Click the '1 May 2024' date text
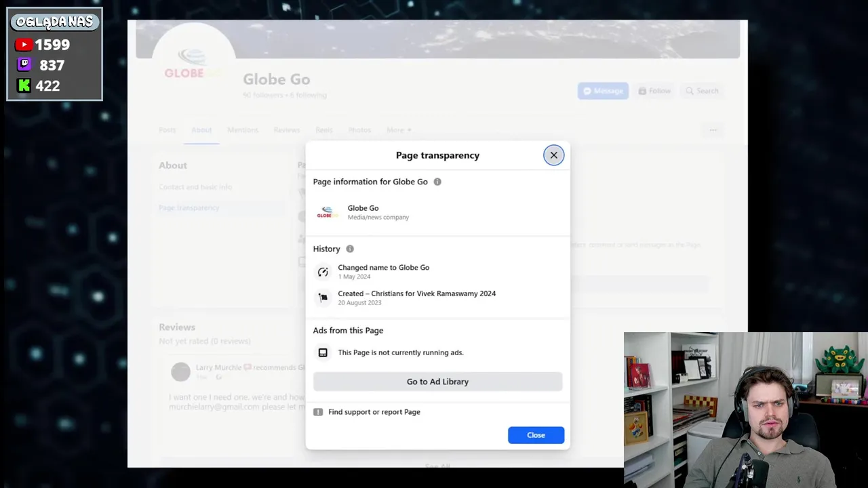 [354, 277]
